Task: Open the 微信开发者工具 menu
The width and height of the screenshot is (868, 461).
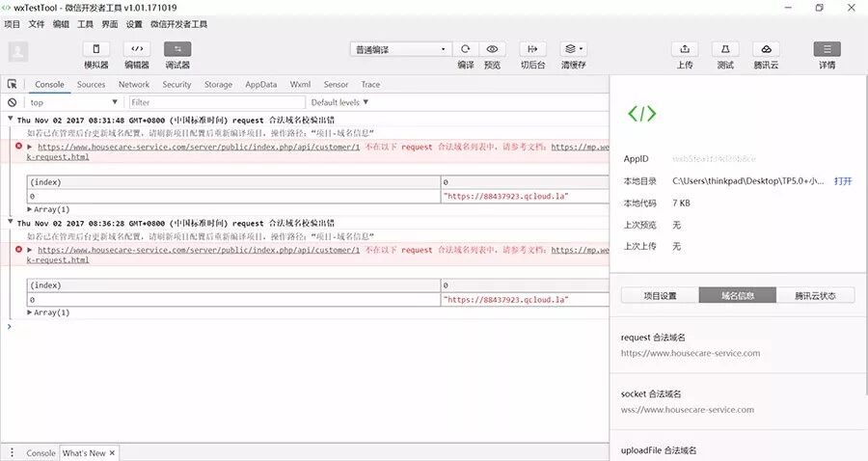Action: point(178,24)
